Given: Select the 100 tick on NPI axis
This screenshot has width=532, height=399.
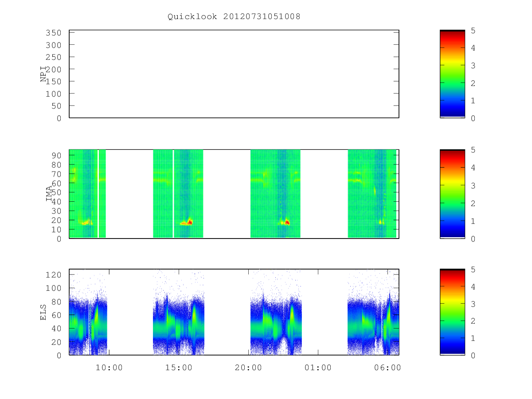Looking at the screenshot, I should pyautogui.click(x=55, y=94).
